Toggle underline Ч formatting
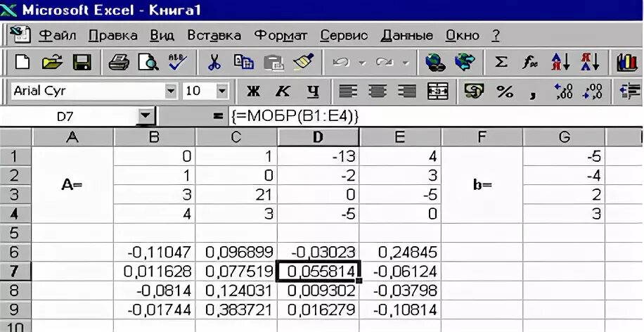This screenshot has width=644, height=332. (313, 91)
